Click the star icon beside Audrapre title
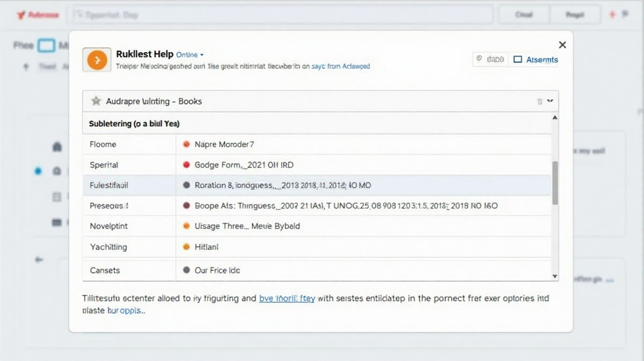 pyautogui.click(x=96, y=101)
